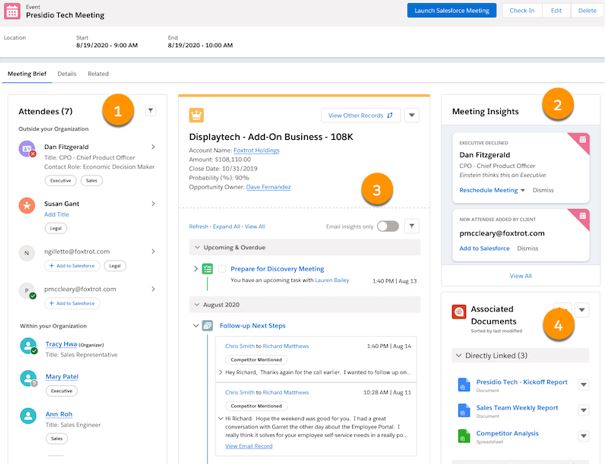The height and width of the screenshot is (464, 605).
Task: Open the dropdown next to View Other Records
Action: (412, 115)
